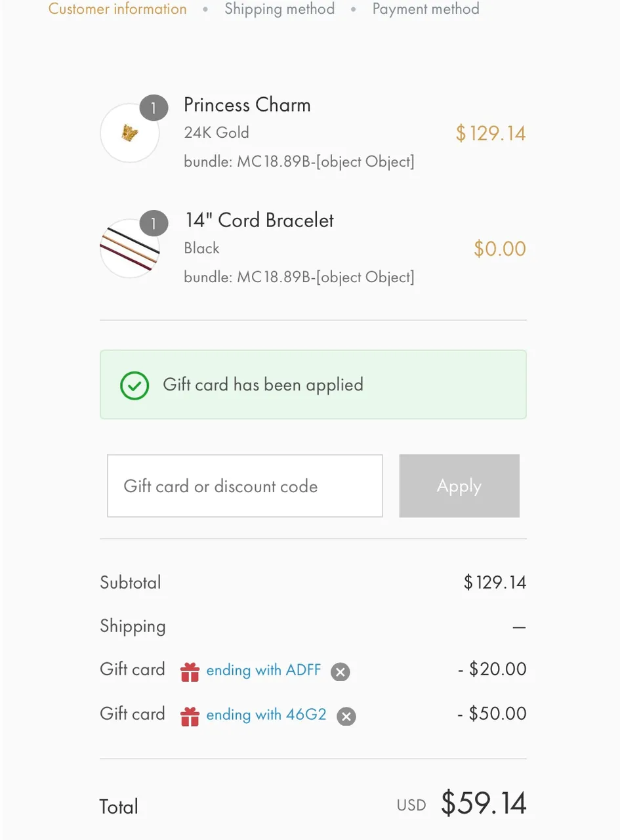Click the $59.14 total amount
Screen dimensions: 620x840
(484, 803)
